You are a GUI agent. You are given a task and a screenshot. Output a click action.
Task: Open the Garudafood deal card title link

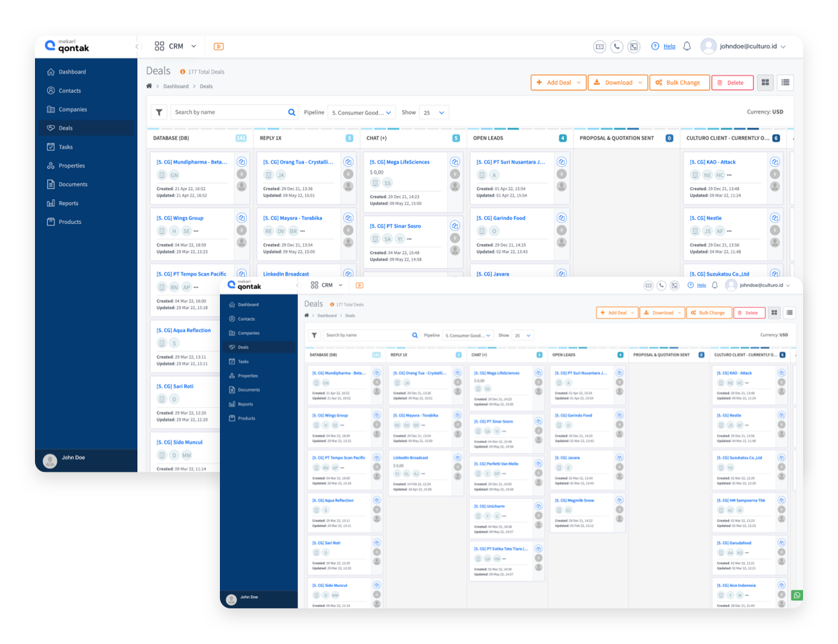pos(734,542)
